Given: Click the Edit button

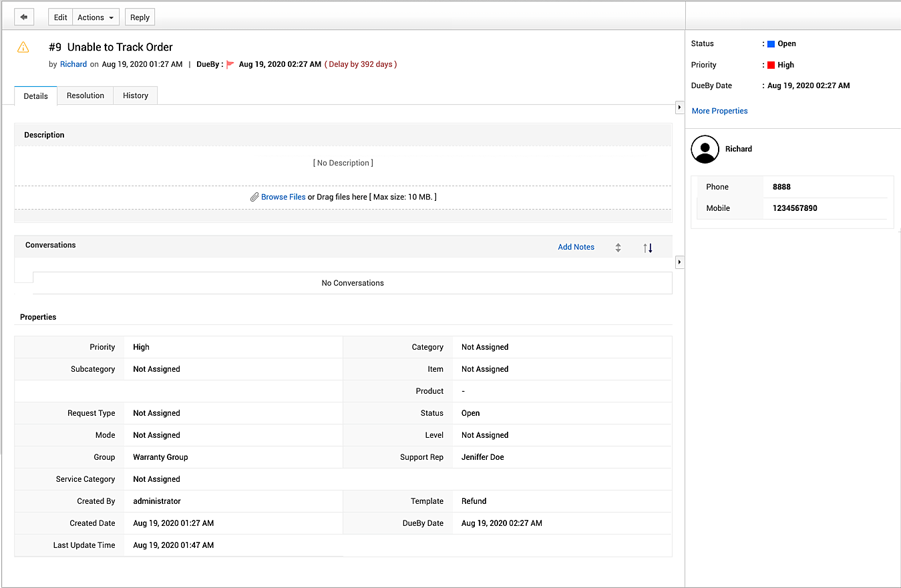Looking at the screenshot, I should point(61,17).
